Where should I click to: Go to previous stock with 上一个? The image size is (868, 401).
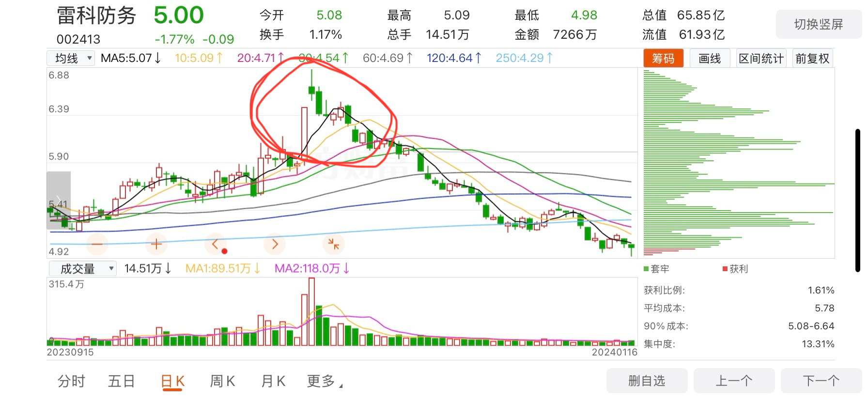point(734,381)
